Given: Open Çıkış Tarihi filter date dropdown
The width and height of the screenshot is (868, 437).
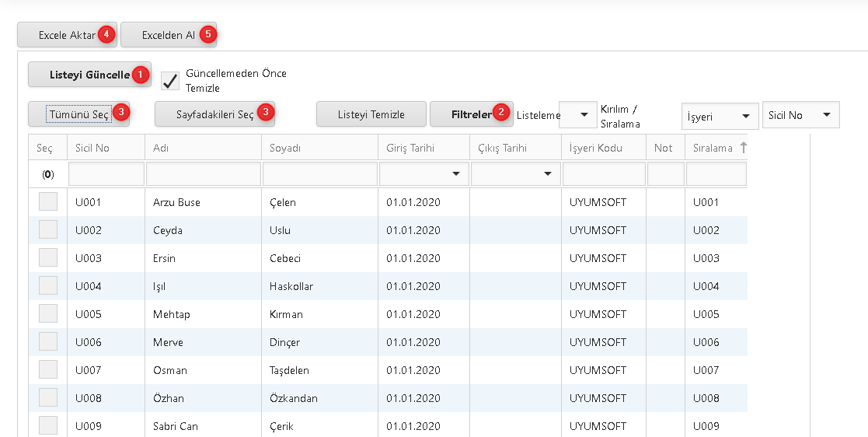Looking at the screenshot, I should [x=547, y=173].
